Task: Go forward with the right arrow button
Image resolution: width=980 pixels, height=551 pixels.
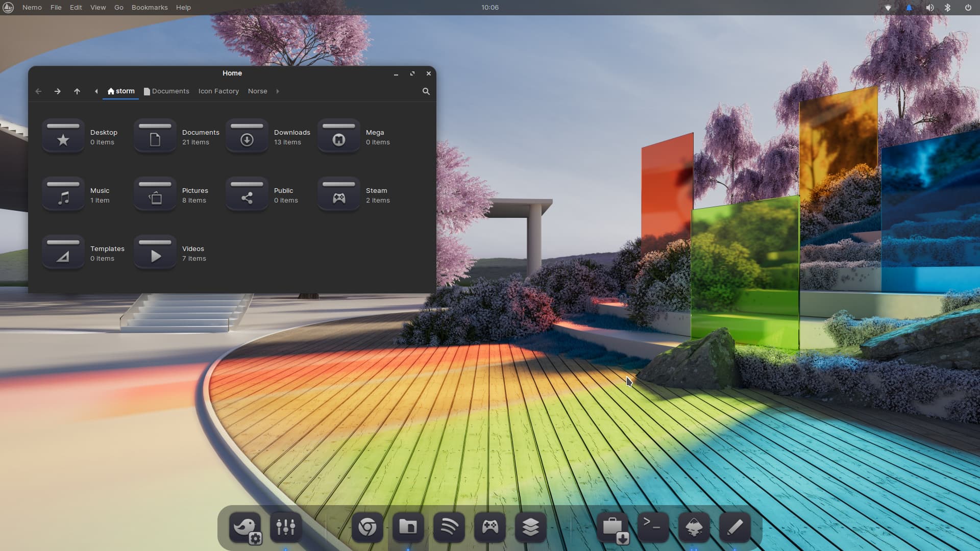Action: pyautogui.click(x=57, y=91)
